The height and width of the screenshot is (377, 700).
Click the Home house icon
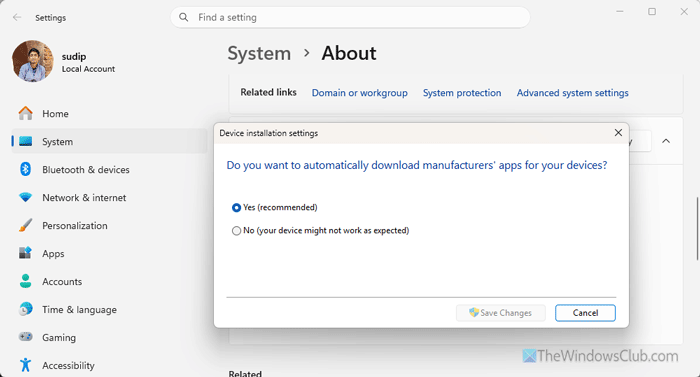point(25,113)
